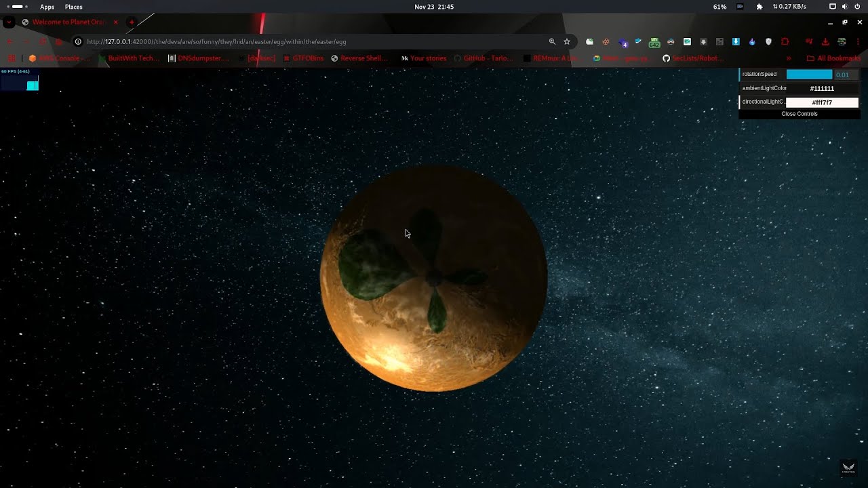Click the site information icon in address bar
The height and width of the screenshot is (488, 868).
pyautogui.click(x=78, y=41)
